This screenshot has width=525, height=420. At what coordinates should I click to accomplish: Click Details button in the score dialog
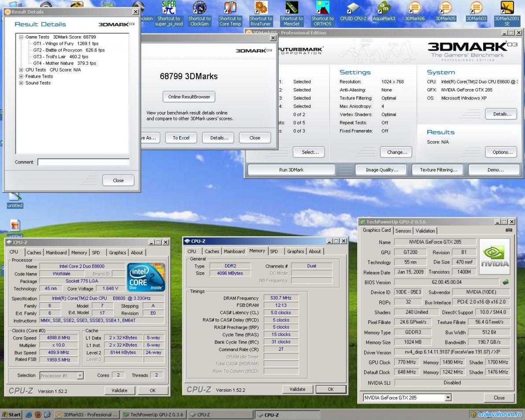219,138
